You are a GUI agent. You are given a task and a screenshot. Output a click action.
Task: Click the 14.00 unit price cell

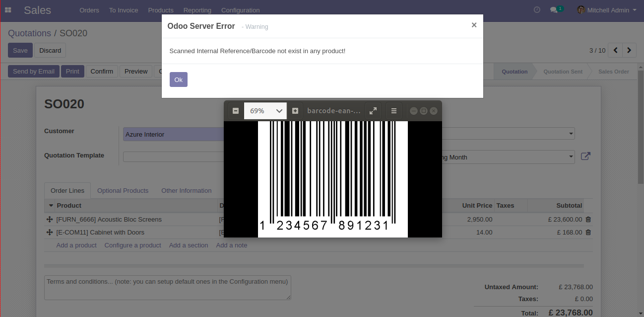click(x=484, y=232)
